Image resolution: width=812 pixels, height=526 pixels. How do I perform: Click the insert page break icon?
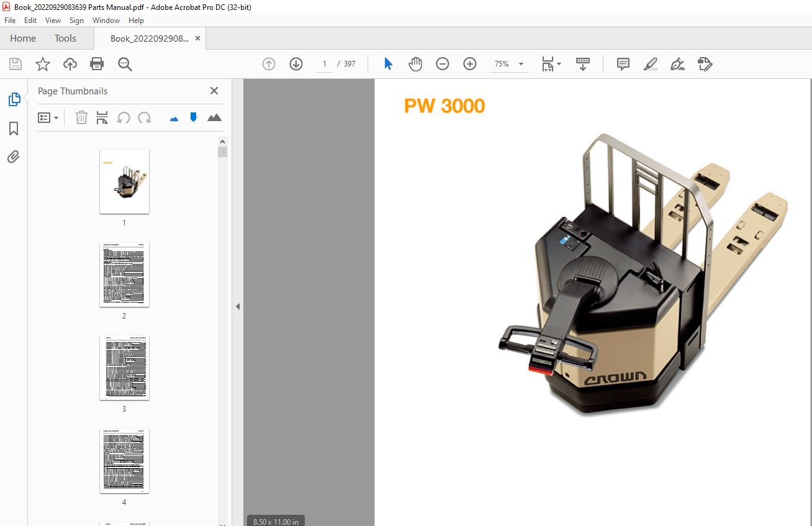[102, 117]
